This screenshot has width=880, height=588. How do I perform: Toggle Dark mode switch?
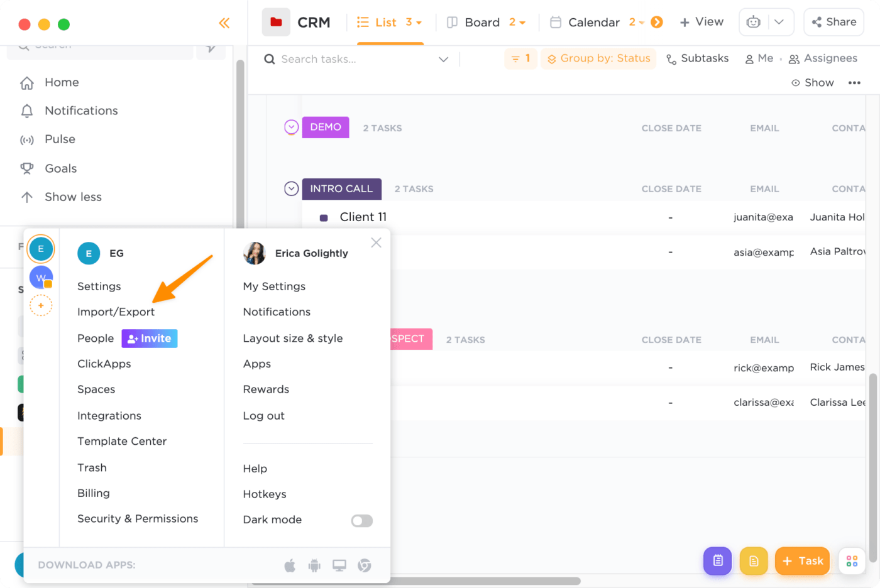click(362, 521)
